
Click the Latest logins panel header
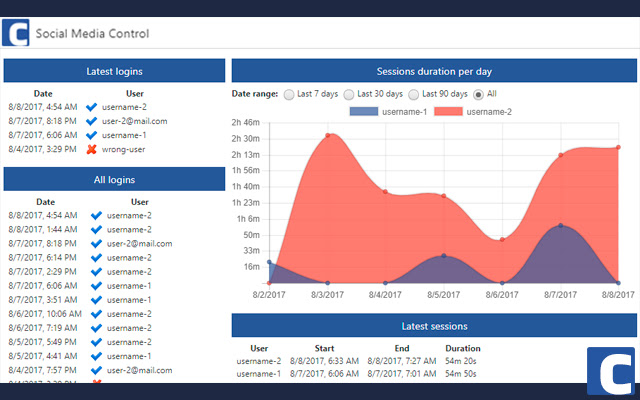coord(114,71)
